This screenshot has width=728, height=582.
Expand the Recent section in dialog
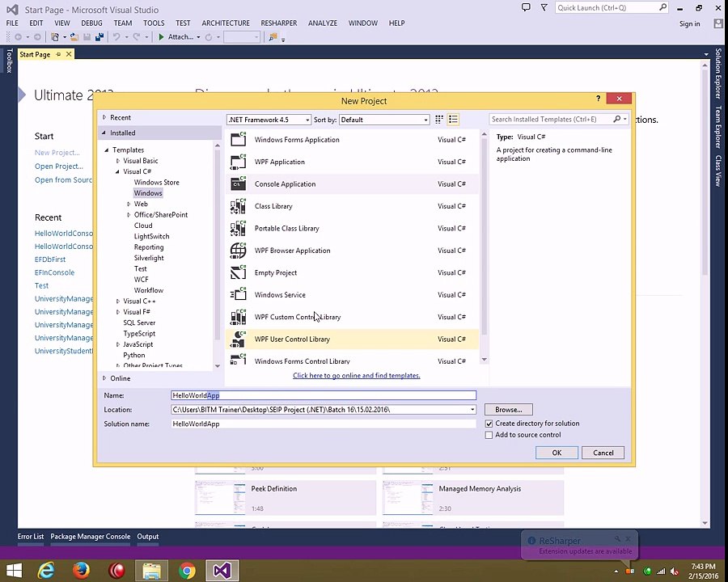click(104, 117)
